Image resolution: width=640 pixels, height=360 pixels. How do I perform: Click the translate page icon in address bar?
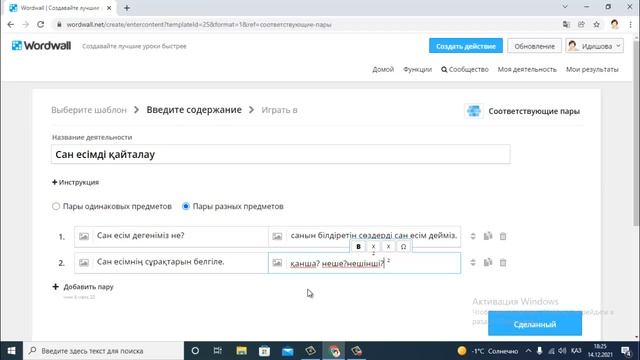(x=566, y=24)
